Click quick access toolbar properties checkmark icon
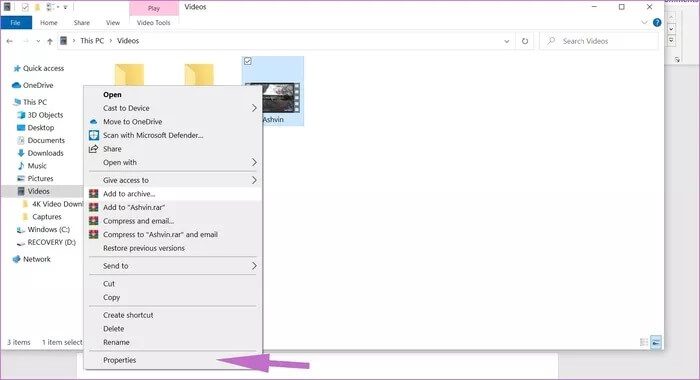The width and height of the screenshot is (700, 380). coord(25,7)
